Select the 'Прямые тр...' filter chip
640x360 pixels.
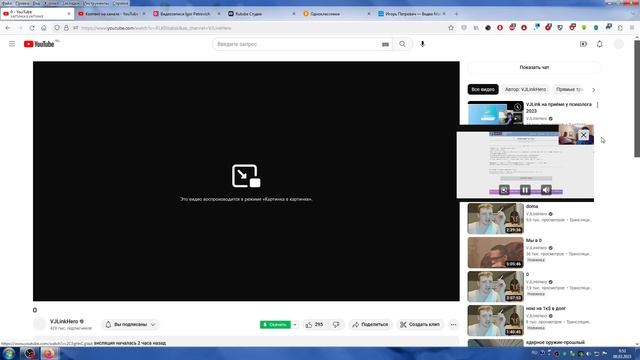point(569,89)
